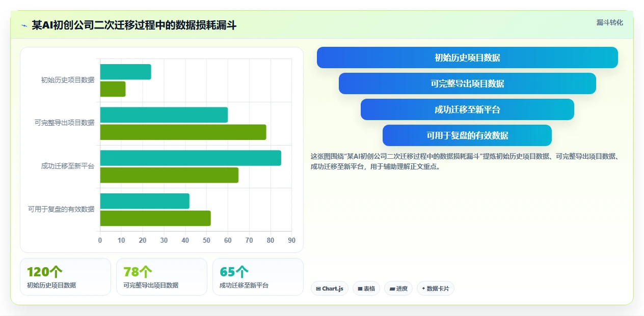
Task: Select the Chart.js tag chip
Action: (330, 289)
